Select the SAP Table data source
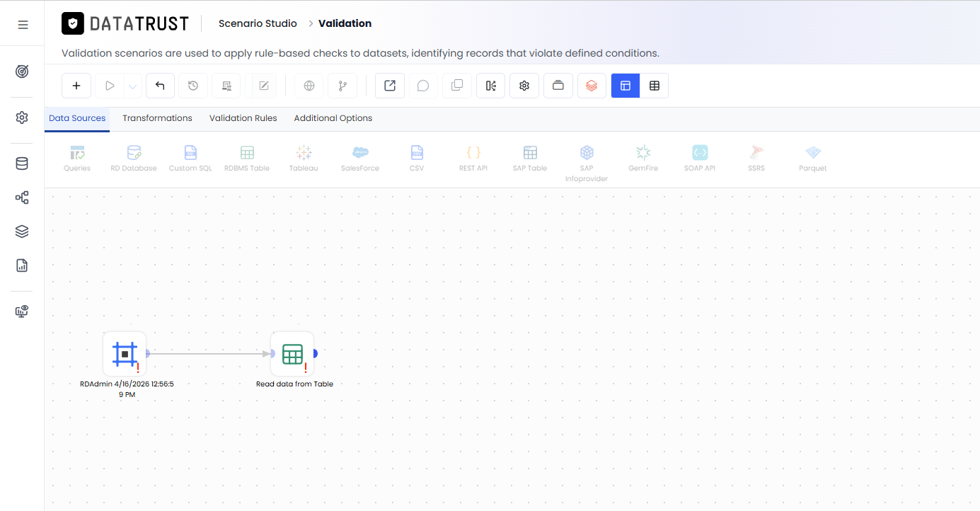The width and height of the screenshot is (980, 511). click(530, 159)
